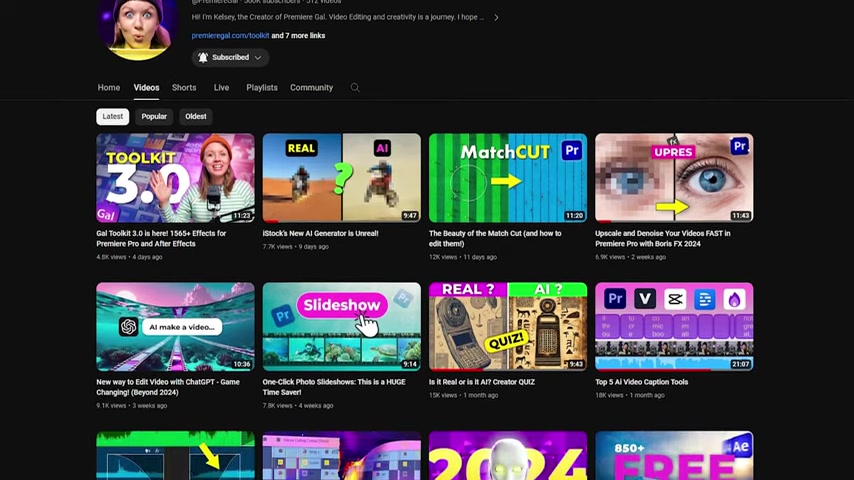Expand channel description with the arrow
Viewport: 854px width, 480px height.
(496, 17)
